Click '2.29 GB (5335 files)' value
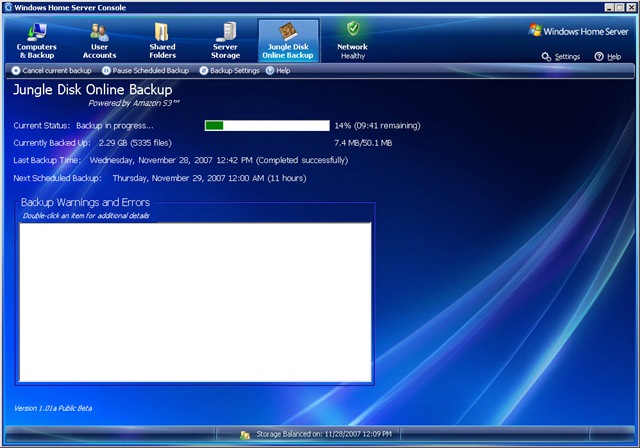Screen dimensions: 640x448 135,143
